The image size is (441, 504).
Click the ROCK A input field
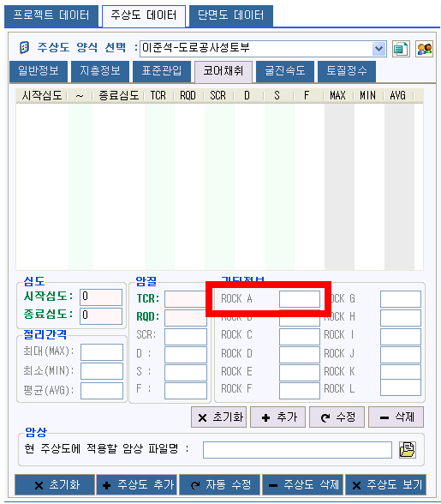pyautogui.click(x=300, y=299)
